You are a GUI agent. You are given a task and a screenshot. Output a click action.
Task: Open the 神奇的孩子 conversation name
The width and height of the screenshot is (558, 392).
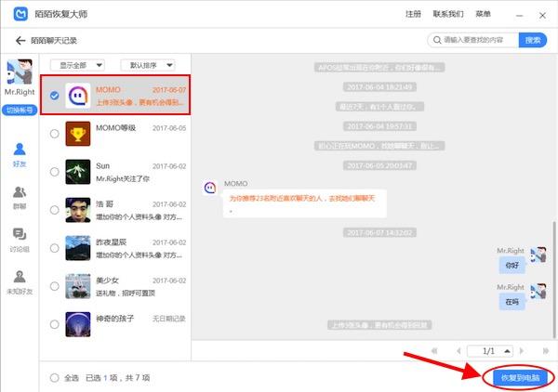click(114, 318)
